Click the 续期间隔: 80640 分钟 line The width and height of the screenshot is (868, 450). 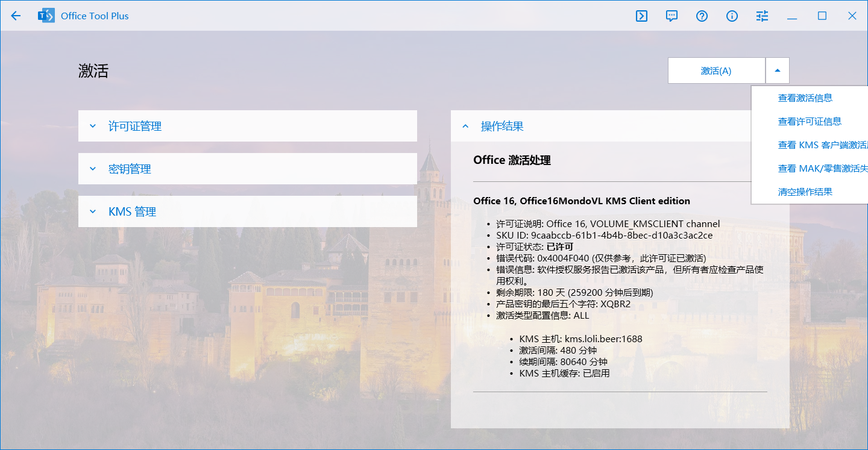(x=563, y=362)
